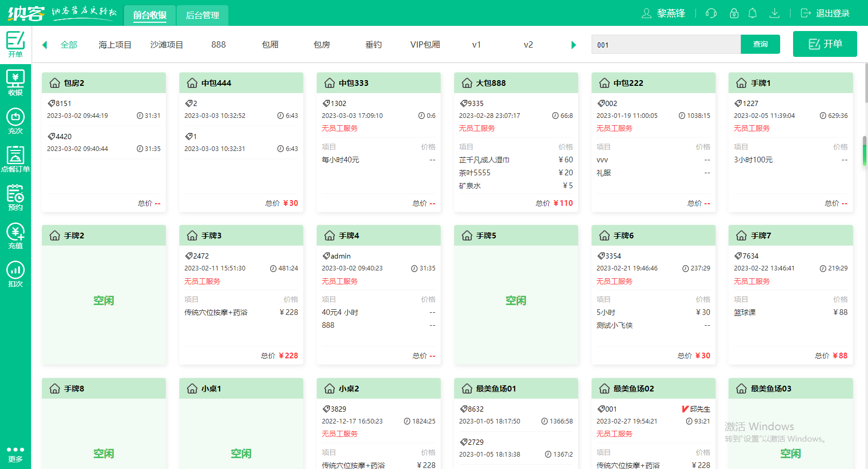
Task: Switch to the 后台管理 tab
Action: (203, 16)
